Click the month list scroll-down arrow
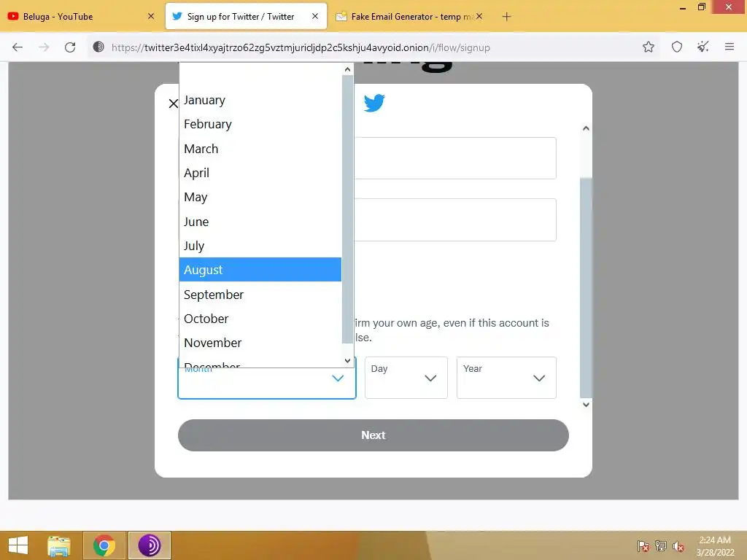Image resolution: width=747 pixels, height=560 pixels. pyautogui.click(x=347, y=361)
